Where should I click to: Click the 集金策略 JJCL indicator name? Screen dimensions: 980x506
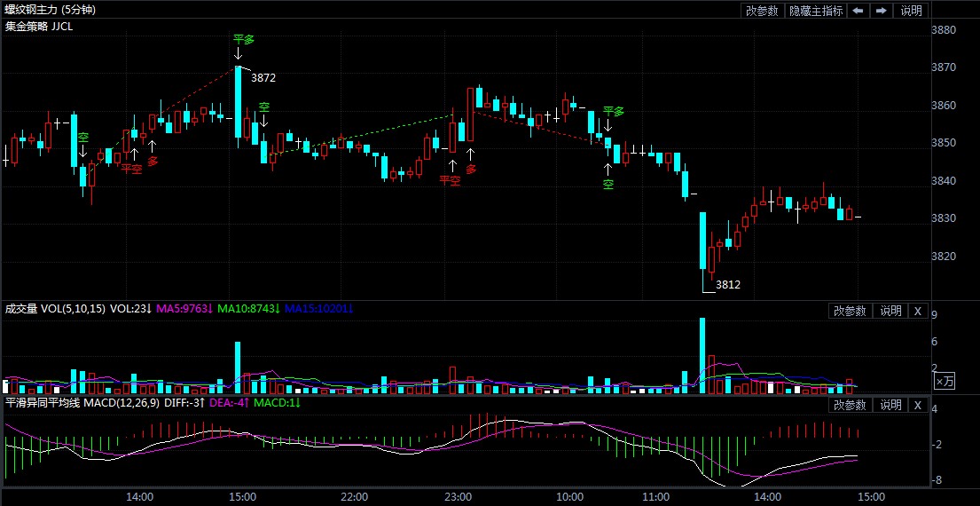coord(39,27)
